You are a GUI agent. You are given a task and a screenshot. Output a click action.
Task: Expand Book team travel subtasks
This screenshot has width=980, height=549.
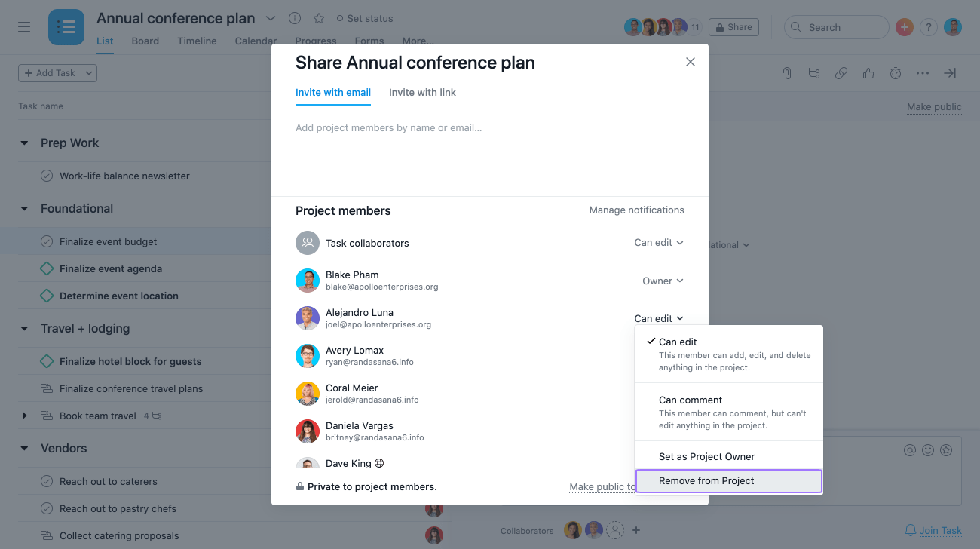(x=24, y=416)
